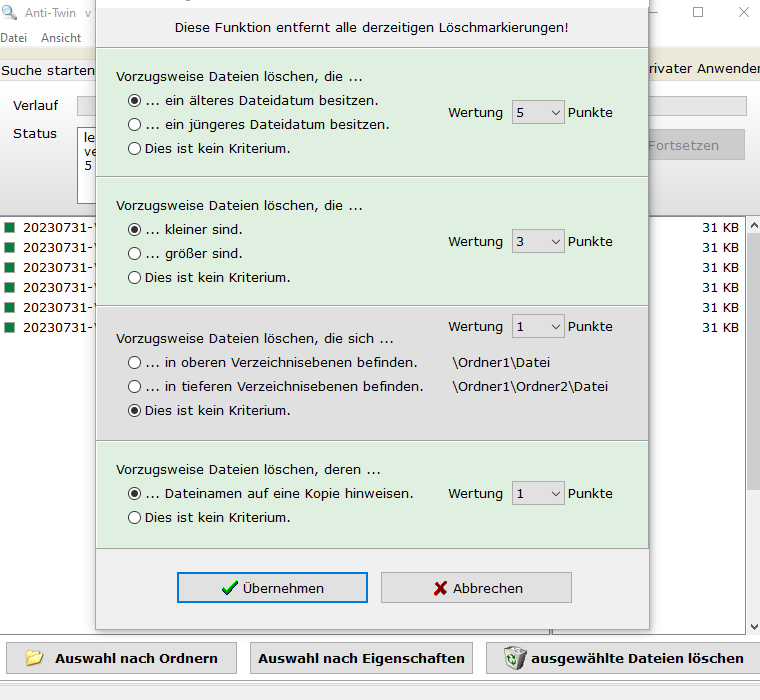Click red X icon on Abbrechen

coord(440,588)
